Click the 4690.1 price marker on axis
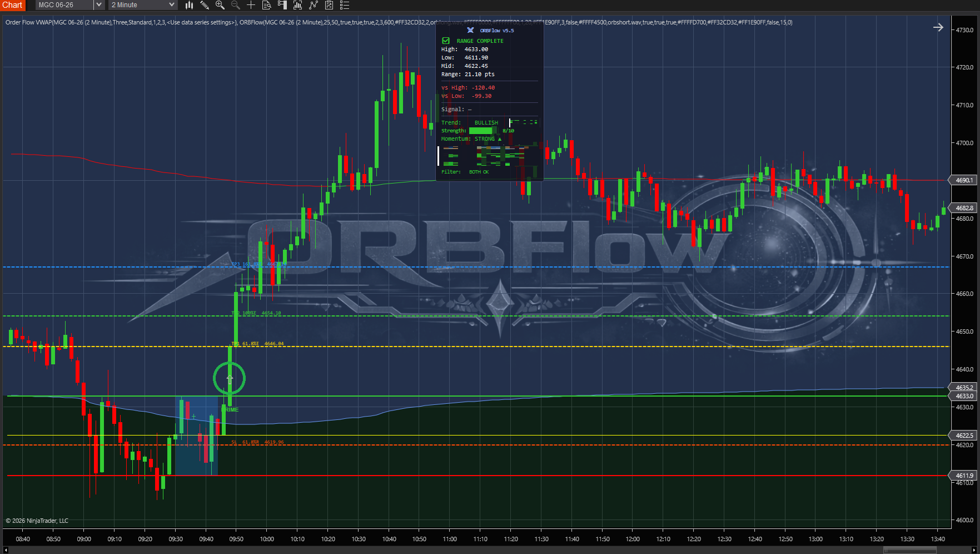Screen dimensions: 980x554 pos(964,180)
